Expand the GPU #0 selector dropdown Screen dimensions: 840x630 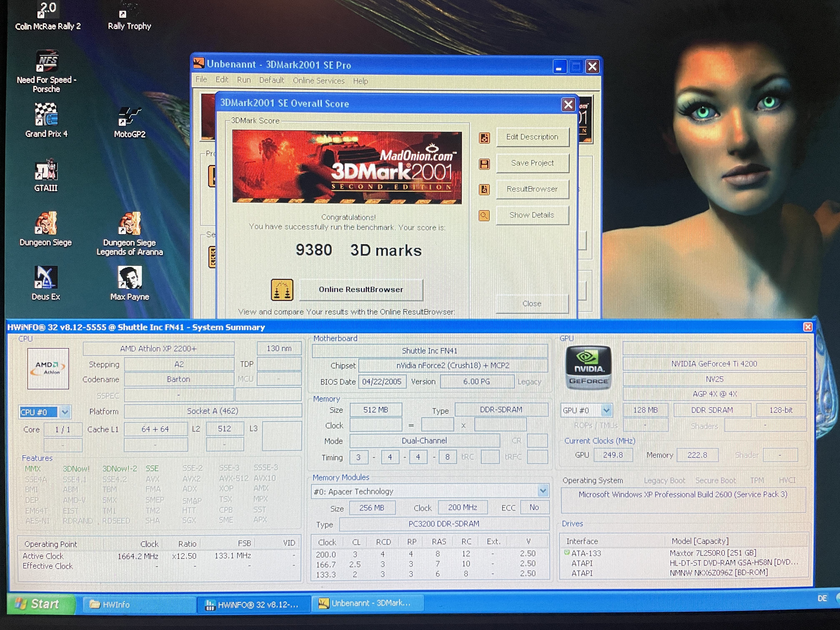point(606,410)
